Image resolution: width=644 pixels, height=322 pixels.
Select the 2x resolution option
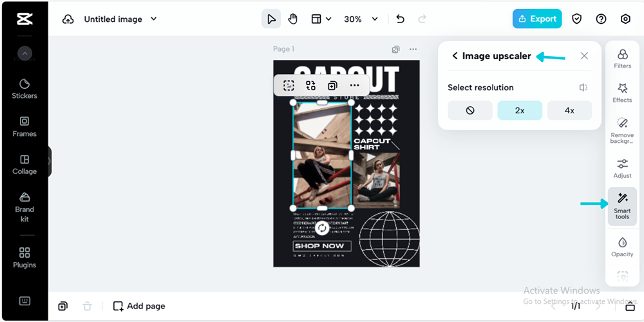(x=520, y=111)
